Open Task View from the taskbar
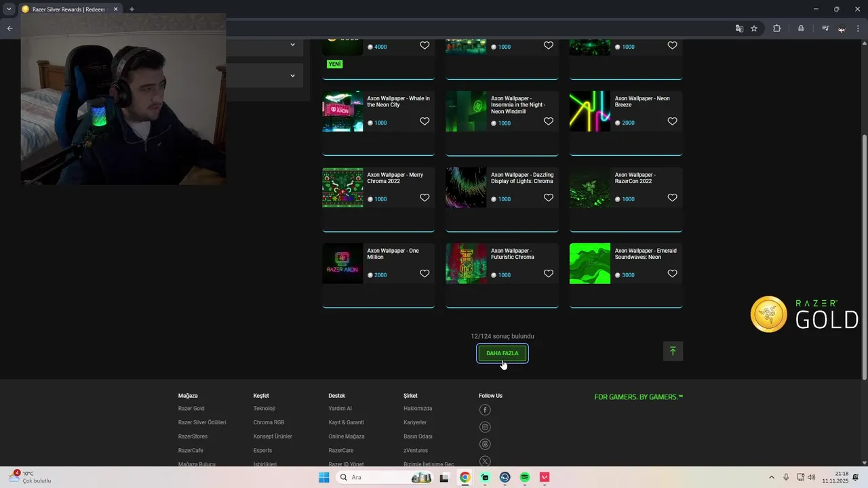Screen dimensions: 868x488 pos(444,477)
